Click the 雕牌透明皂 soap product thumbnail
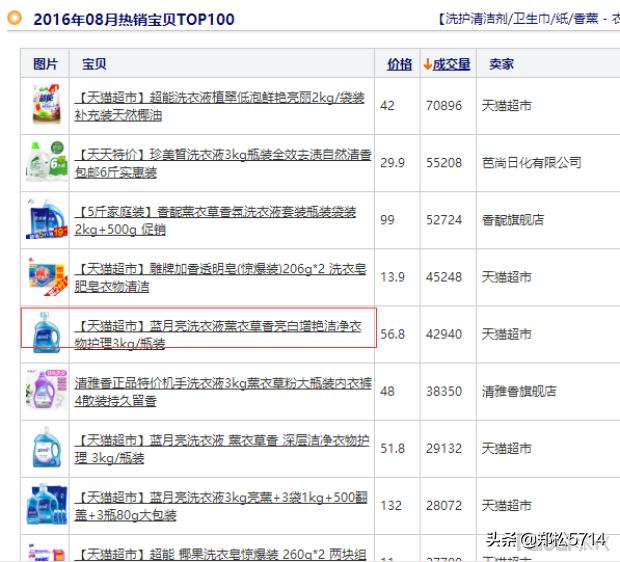This screenshot has width=620, height=562. [x=46, y=276]
